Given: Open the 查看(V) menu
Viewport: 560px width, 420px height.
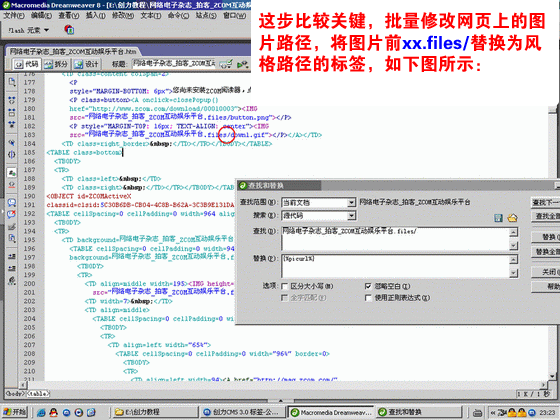Looking at the screenshot, I should [x=69, y=16].
